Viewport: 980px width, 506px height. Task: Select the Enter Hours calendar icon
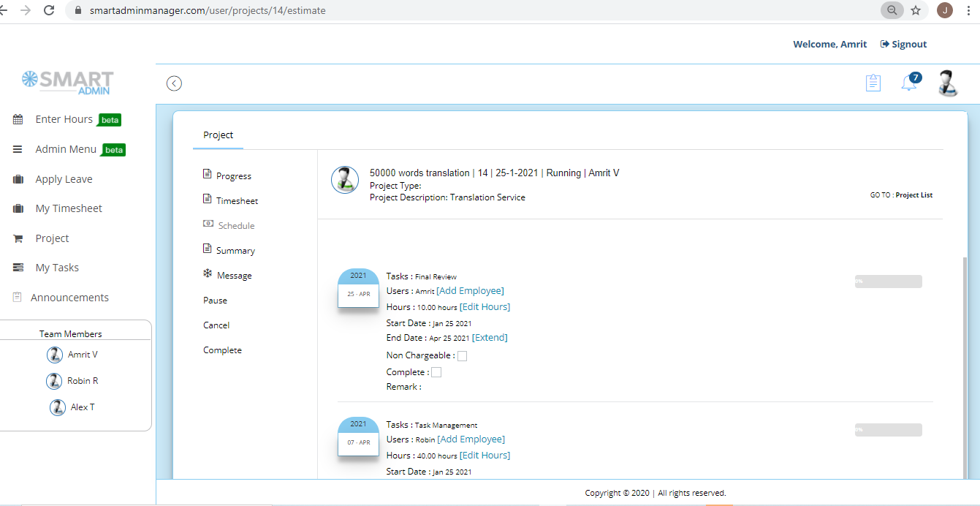[16, 118]
